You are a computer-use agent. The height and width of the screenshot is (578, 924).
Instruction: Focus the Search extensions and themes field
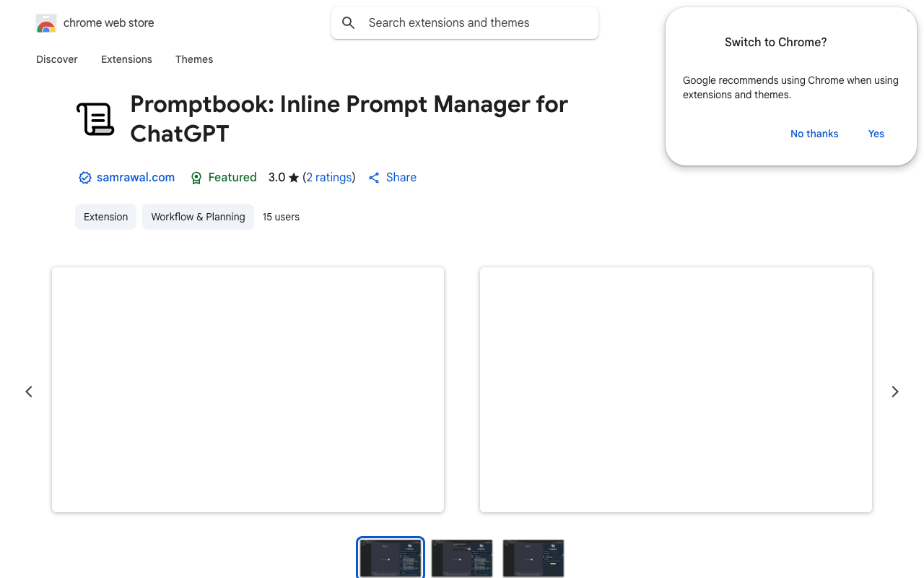tap(465, 23)
